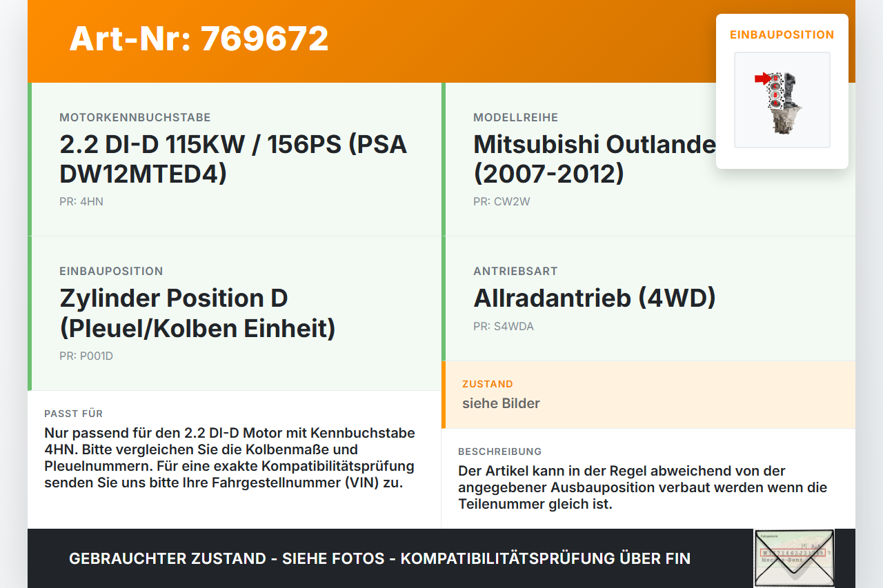Image resolution: width=883 pixels, height=588 pixels.
Task: Click the MODELLREIHE label
Action: 516,118
